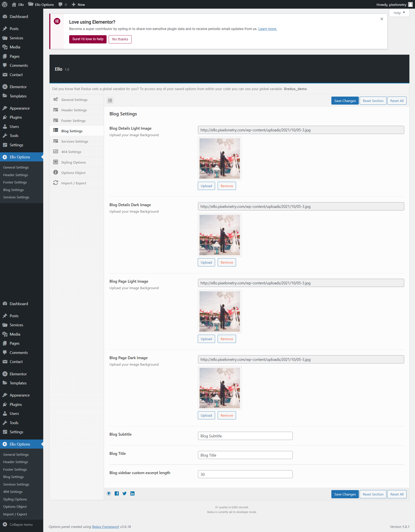Click the Facebook icon in footer bar
The height and width of the screenshot is (532, 415).
coord(117,494)
